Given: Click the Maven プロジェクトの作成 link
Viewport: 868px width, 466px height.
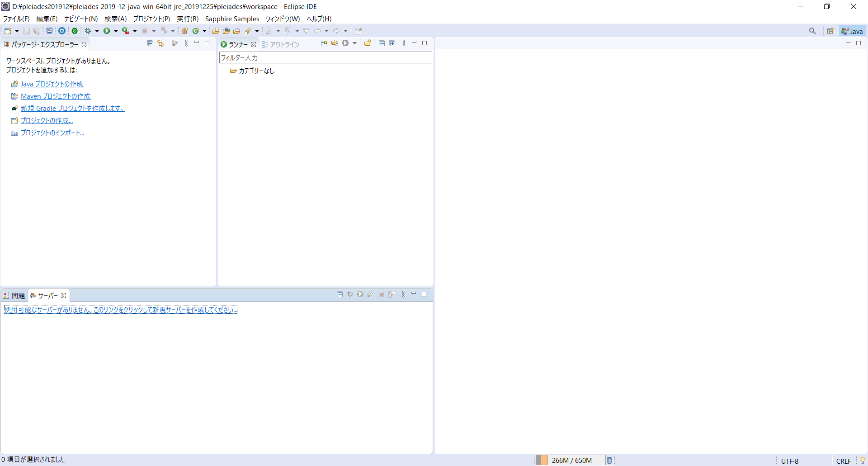Looking at the screenshot, I should 56,96.
